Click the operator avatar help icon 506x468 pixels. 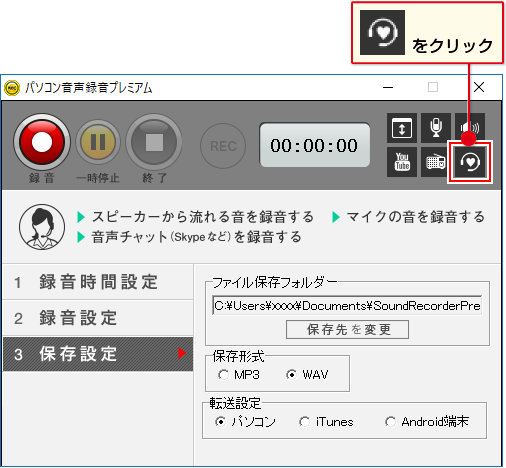[x=42, y=227]
